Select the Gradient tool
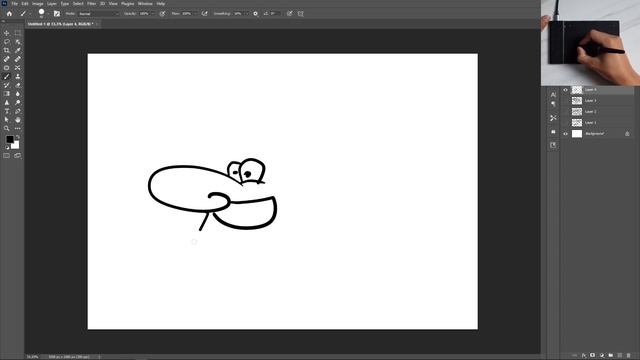The height and width of the screenshot is (360, 640). click(x=7, y=94)
